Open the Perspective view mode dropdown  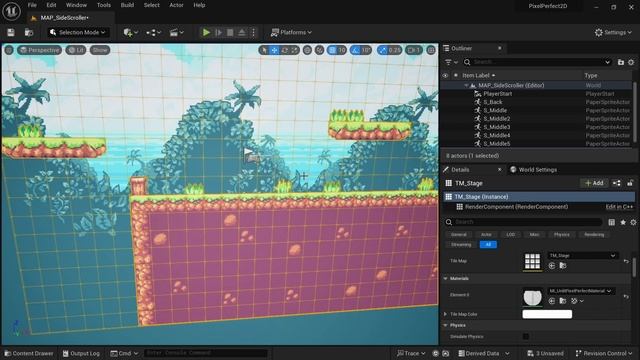point(40,50)
